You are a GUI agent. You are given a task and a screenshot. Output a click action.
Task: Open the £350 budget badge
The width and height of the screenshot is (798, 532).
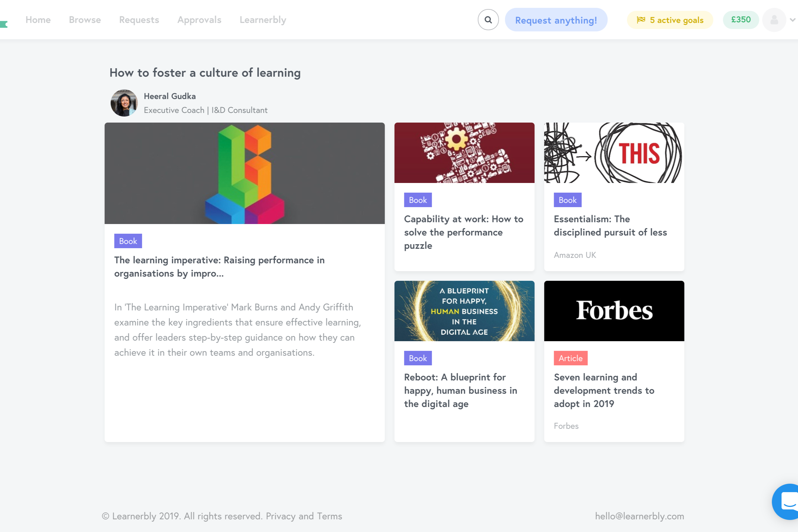(741, 20)
